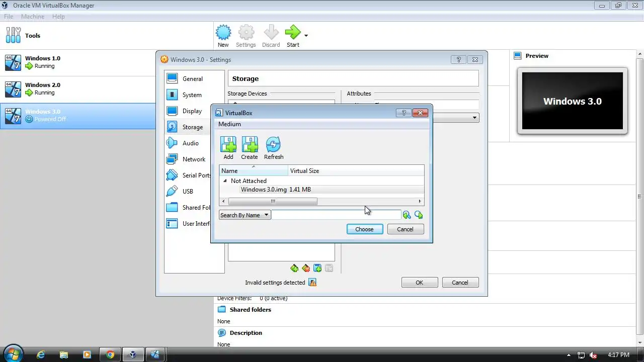Click the Remove controller icon below storage tree

pos(306,268)
